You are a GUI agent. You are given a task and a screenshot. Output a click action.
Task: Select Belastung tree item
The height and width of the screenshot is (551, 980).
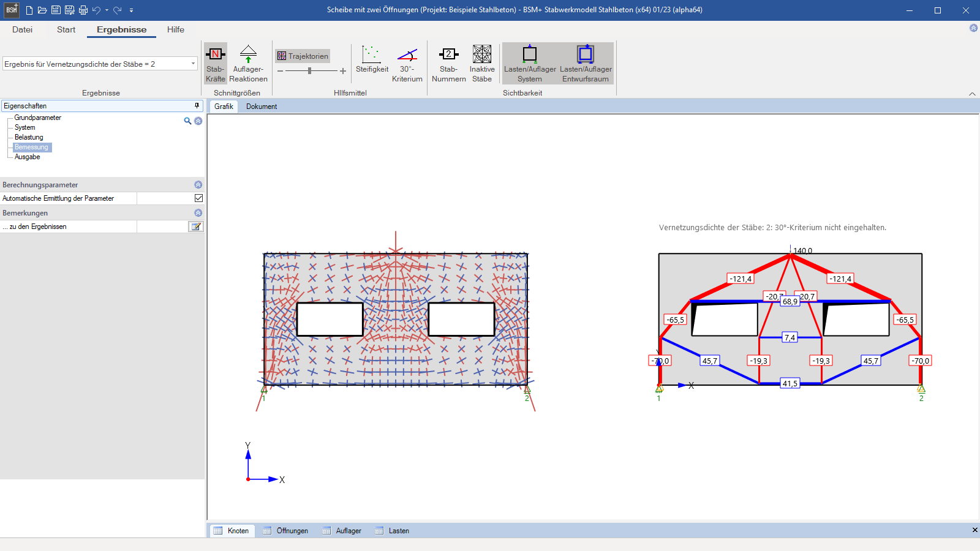point(29,137)
